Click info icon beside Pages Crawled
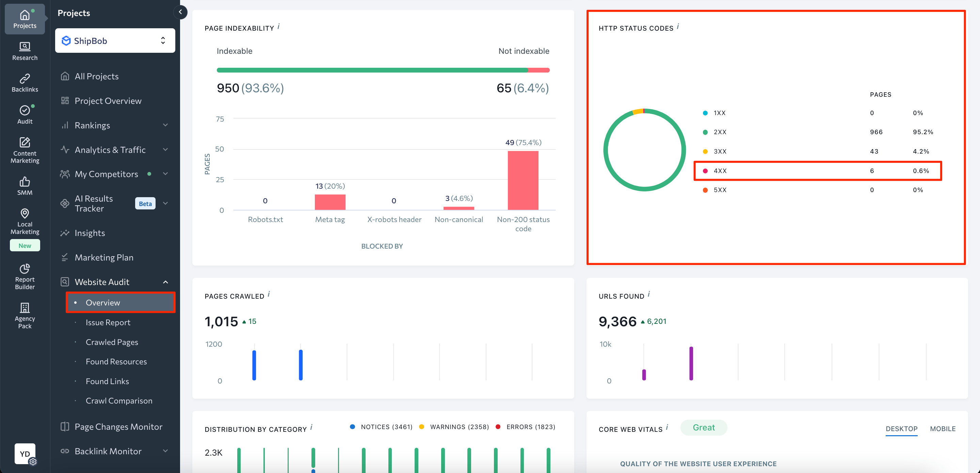This screenshot has width=980, height=473. click(269, 294)
